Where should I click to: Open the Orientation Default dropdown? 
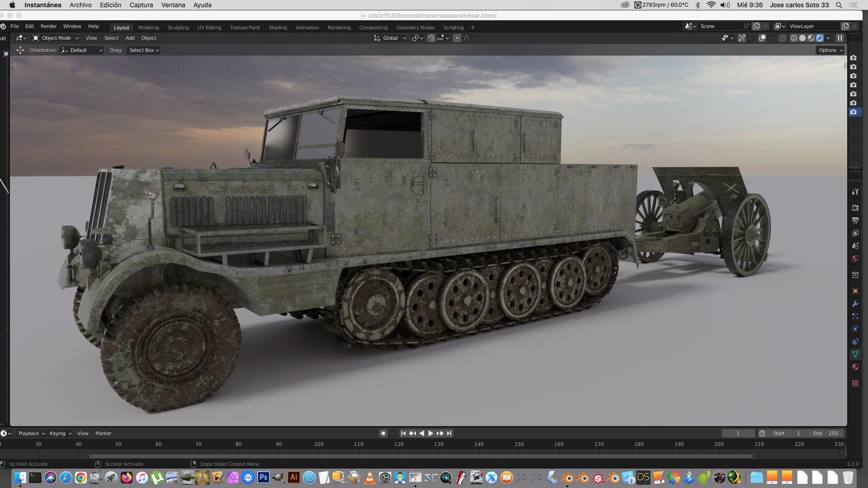(82, 50)
